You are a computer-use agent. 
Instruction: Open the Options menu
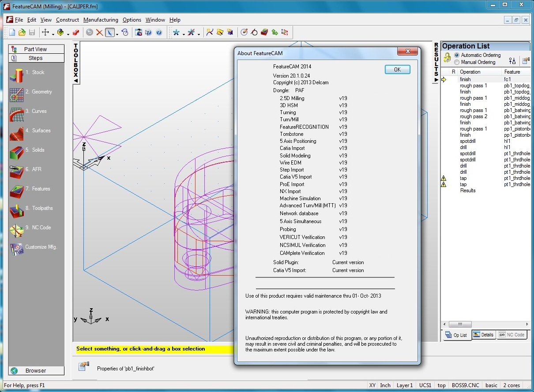(x=132, y=20)
